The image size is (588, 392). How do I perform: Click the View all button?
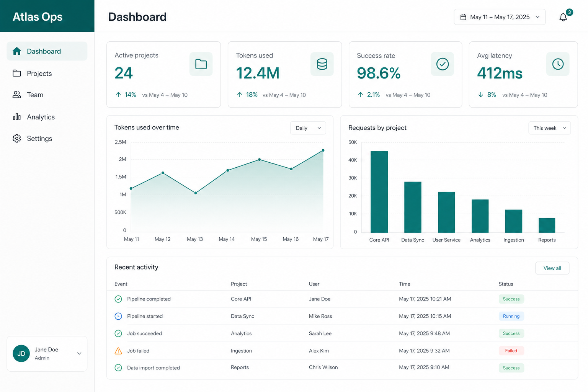point(552,268)
